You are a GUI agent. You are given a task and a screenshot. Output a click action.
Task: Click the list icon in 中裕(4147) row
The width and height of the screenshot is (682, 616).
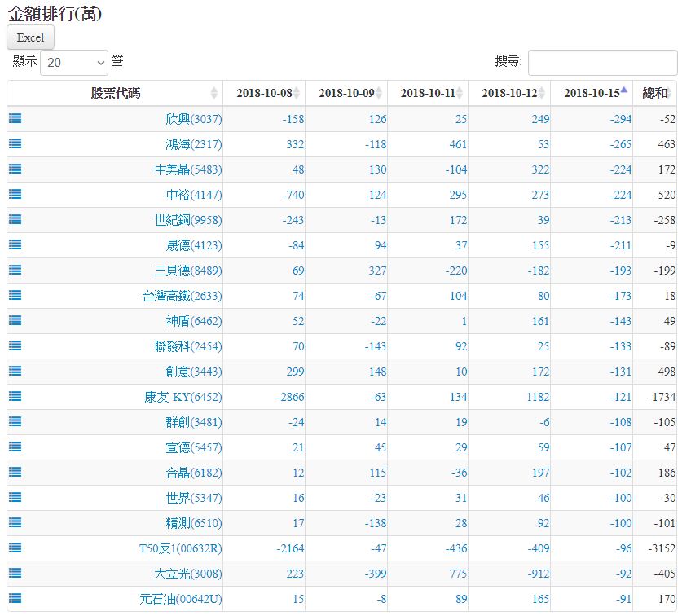point(15,194)
